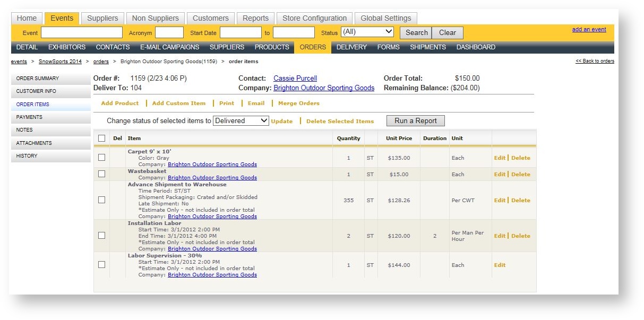Screen dimensions: 644x320
Task: Open the Global Settings tab
Action: (x=385, y=18)
